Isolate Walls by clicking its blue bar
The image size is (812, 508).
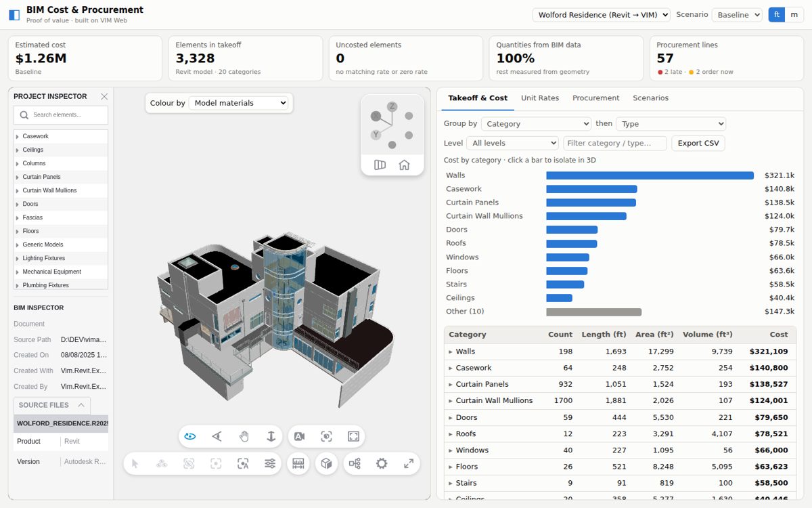tap(650, 175)
